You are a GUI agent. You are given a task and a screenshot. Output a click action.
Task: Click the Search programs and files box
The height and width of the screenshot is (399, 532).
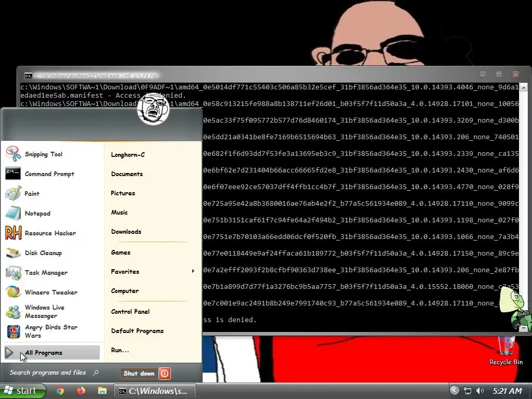pyautogui.click(x=54, y=373)
